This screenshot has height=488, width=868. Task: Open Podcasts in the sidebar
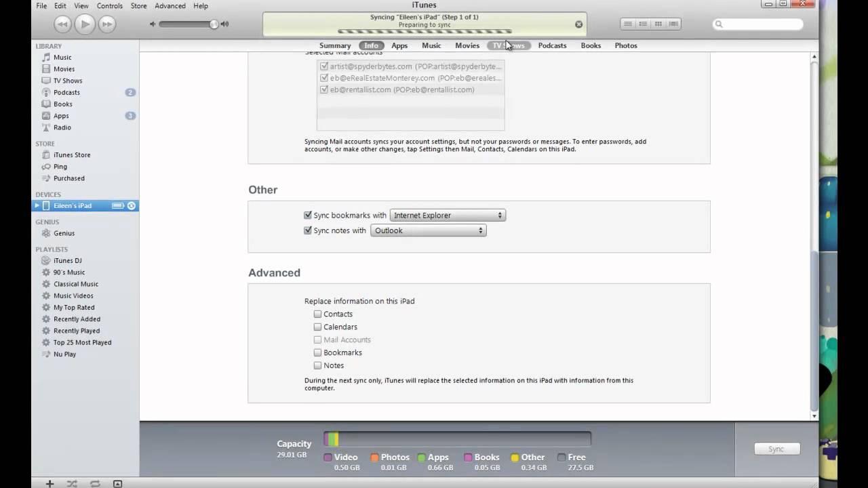click(66, 92)
